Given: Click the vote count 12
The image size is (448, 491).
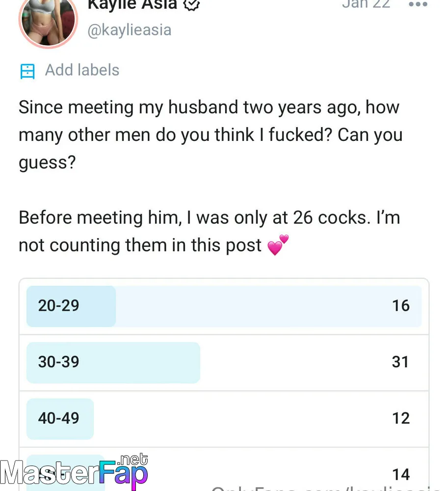Looking at the screenshot, I should coord(401,418).
